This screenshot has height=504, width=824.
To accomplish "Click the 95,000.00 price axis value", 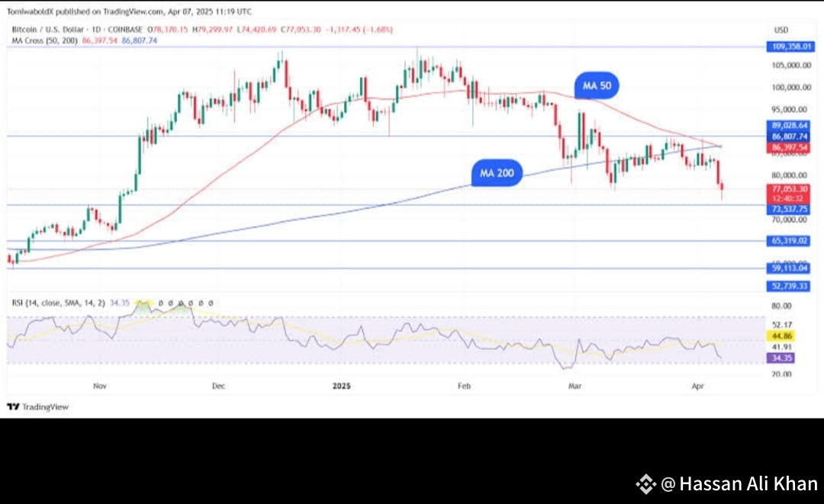I will tap(789, 109).
